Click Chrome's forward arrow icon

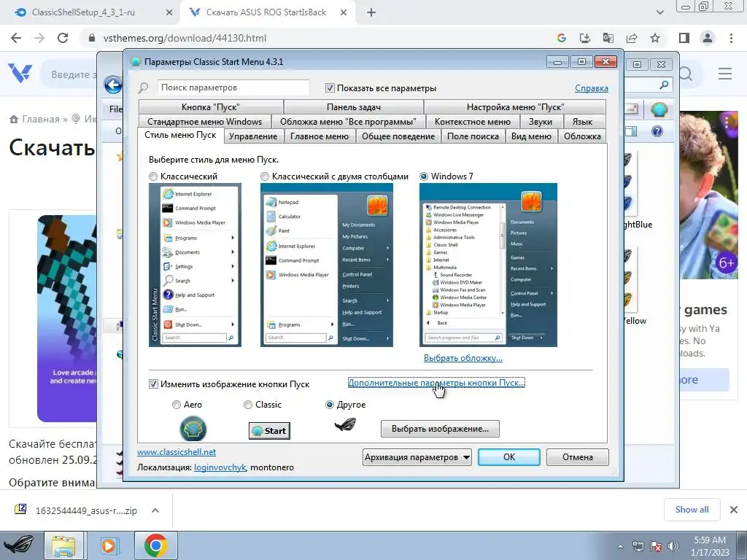point(39,38)
